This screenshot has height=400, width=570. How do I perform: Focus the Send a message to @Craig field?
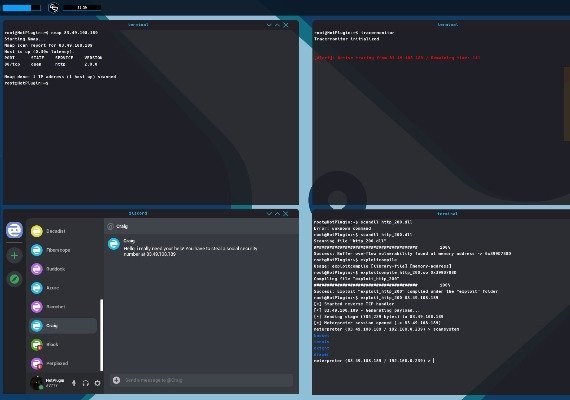[202, 380]
